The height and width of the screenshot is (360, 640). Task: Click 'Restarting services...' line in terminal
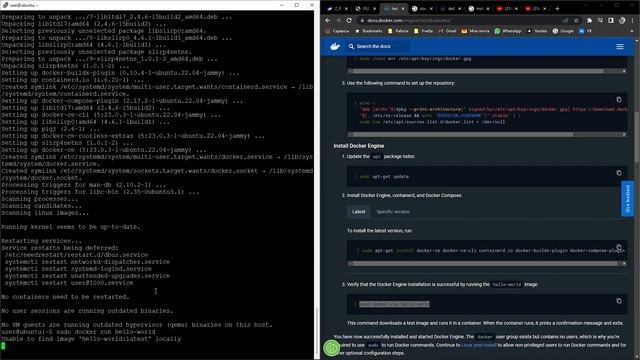[41, 241]
